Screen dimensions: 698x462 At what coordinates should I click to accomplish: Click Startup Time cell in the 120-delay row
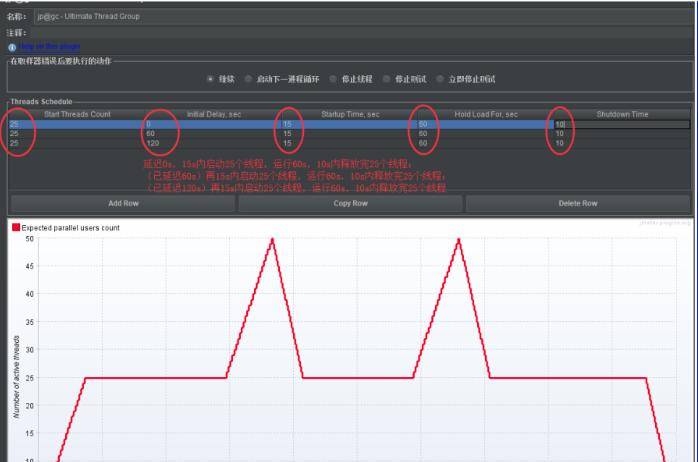pos(350,143)
